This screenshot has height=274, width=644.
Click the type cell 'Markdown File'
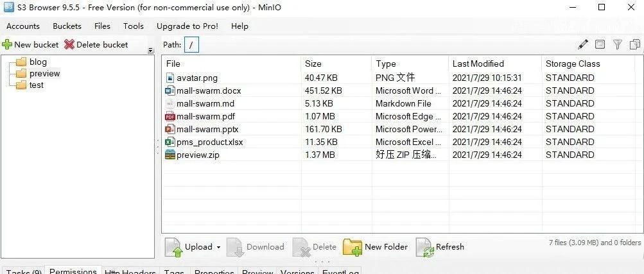403,104
